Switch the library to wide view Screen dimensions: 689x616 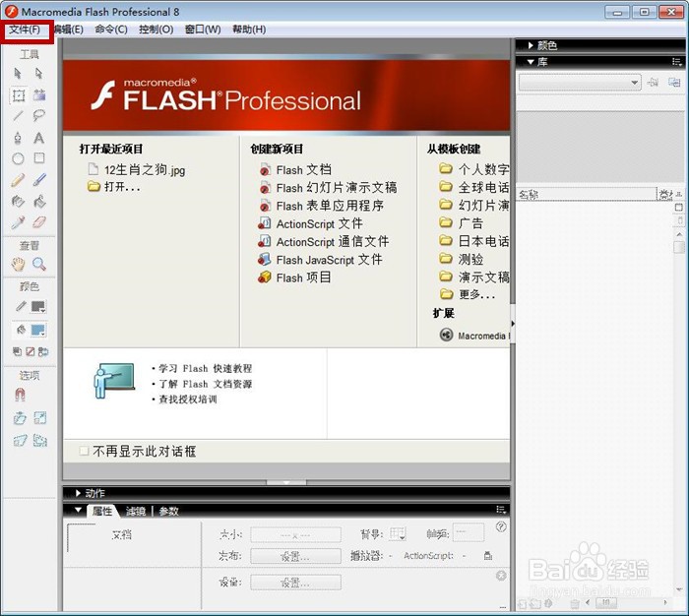[x=679, y=208]
